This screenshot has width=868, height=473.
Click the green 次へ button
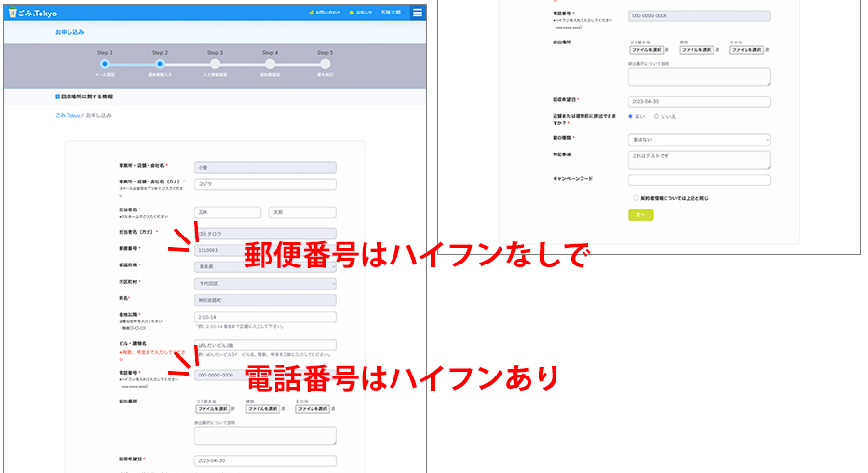click(640, 215)
